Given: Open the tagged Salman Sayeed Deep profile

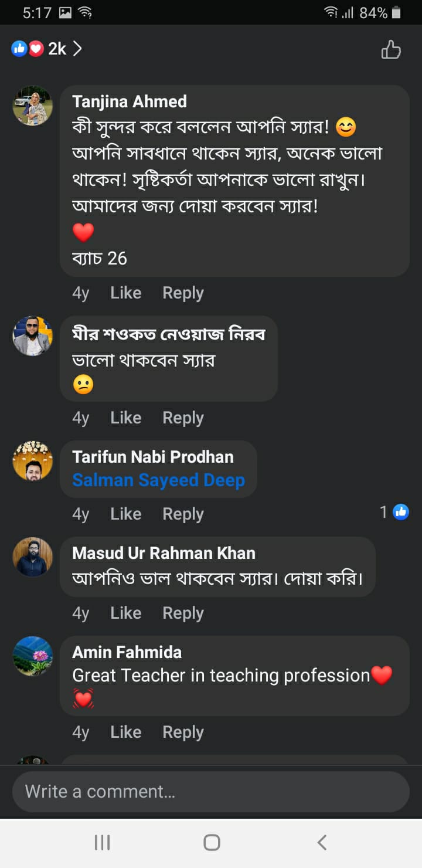Looking at the screenshot, I should (x=158, y=480).
